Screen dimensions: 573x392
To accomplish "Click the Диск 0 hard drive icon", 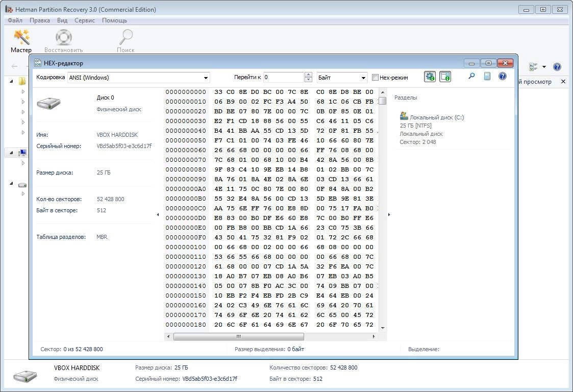I will point(48,103).
